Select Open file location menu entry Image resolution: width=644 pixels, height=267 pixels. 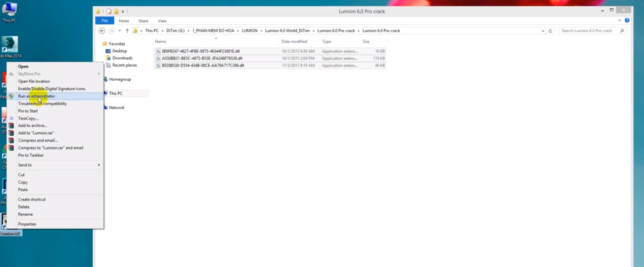tap(34, 81)
